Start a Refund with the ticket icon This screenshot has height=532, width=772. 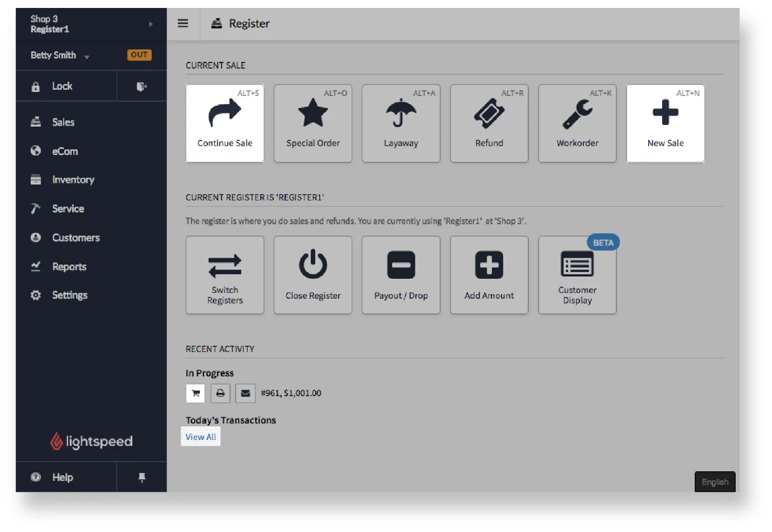pos(489,123)
